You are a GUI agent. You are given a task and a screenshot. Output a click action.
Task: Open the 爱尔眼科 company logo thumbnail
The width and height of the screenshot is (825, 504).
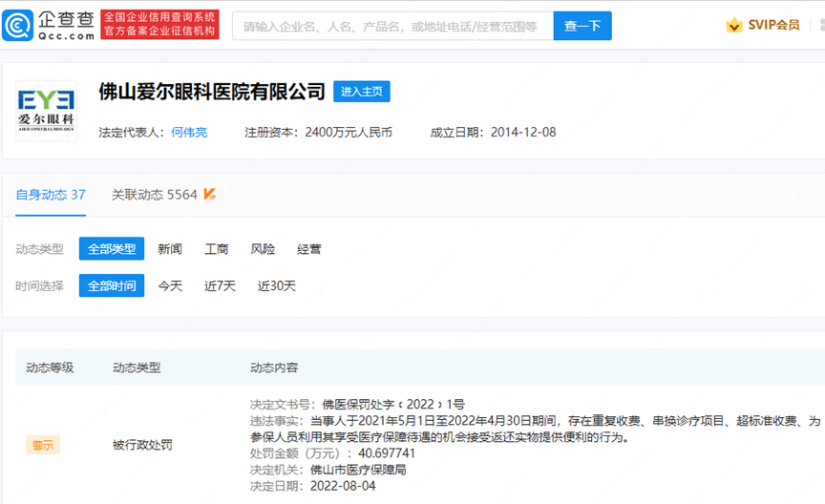point(46,111)
